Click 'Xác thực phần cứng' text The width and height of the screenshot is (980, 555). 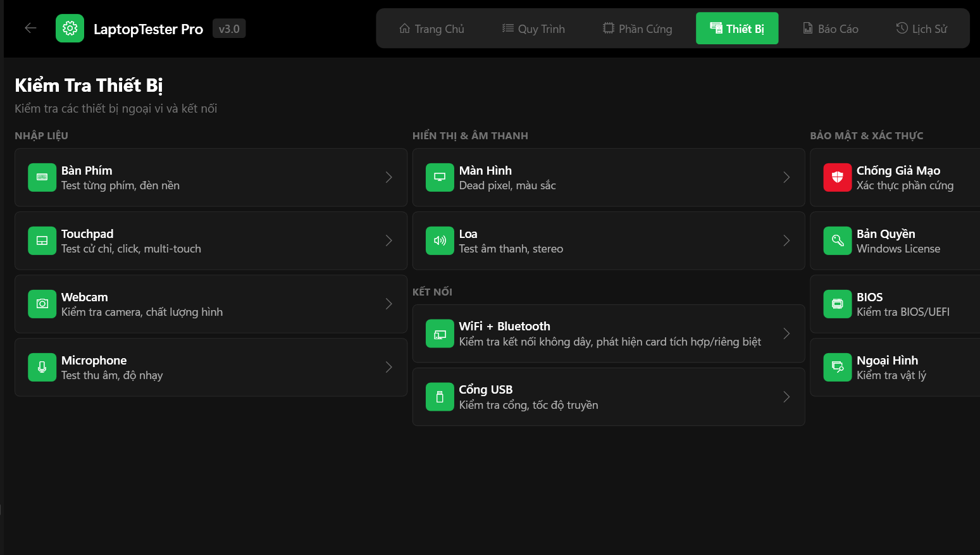905,185
